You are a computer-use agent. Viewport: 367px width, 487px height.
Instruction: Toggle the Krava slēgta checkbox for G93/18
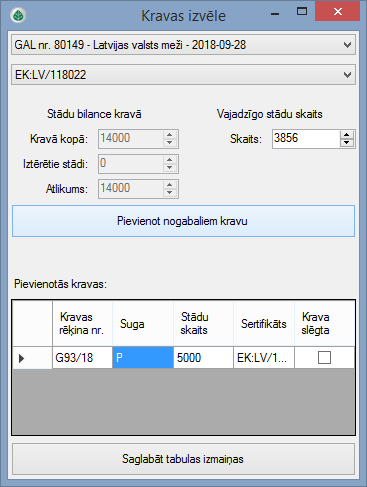(x=324, y=358)
